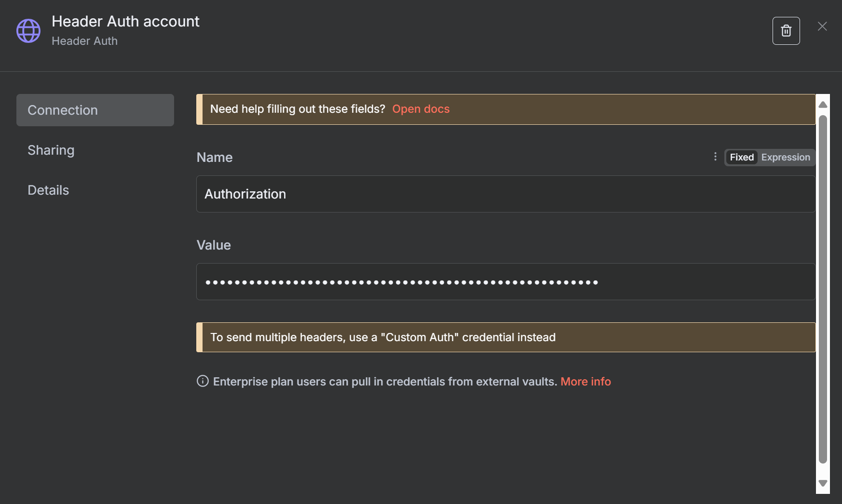Image resolution: width=842 pixels, height=504 pixels.
Task: Click the Header Auth account title to rename
Action: pyautogui.click(x=125, y=22)
